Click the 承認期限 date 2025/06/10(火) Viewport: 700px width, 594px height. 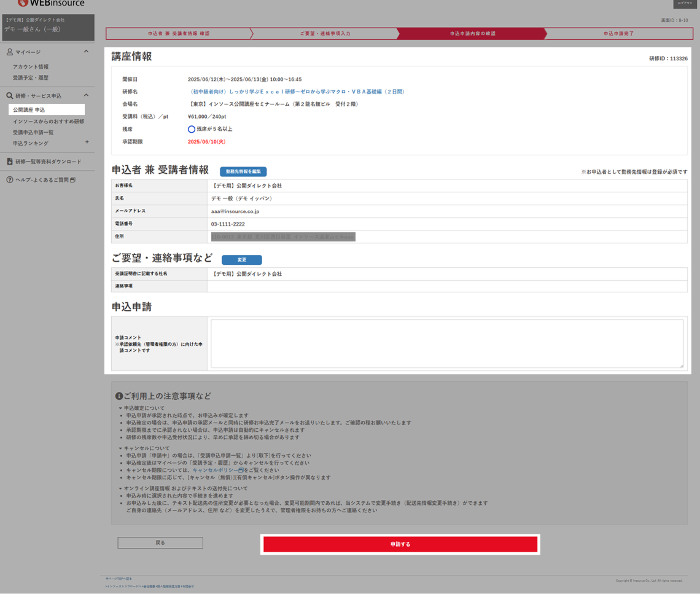[206, 142]
